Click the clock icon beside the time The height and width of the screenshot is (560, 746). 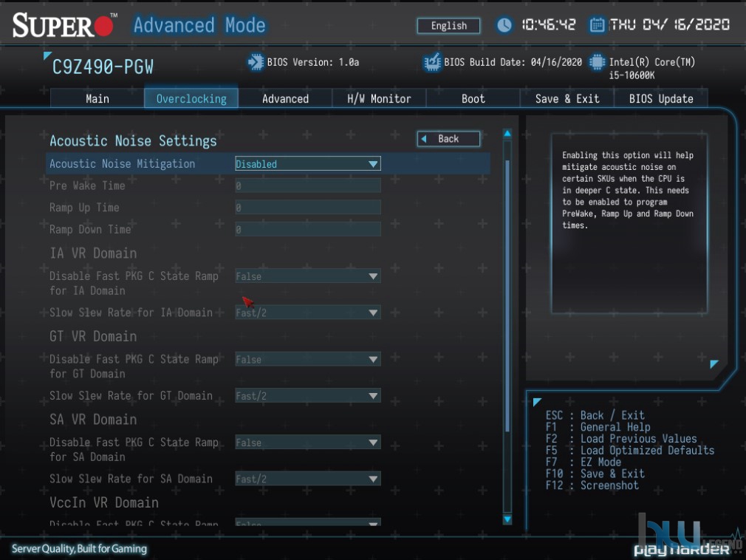tap(504, 24)
